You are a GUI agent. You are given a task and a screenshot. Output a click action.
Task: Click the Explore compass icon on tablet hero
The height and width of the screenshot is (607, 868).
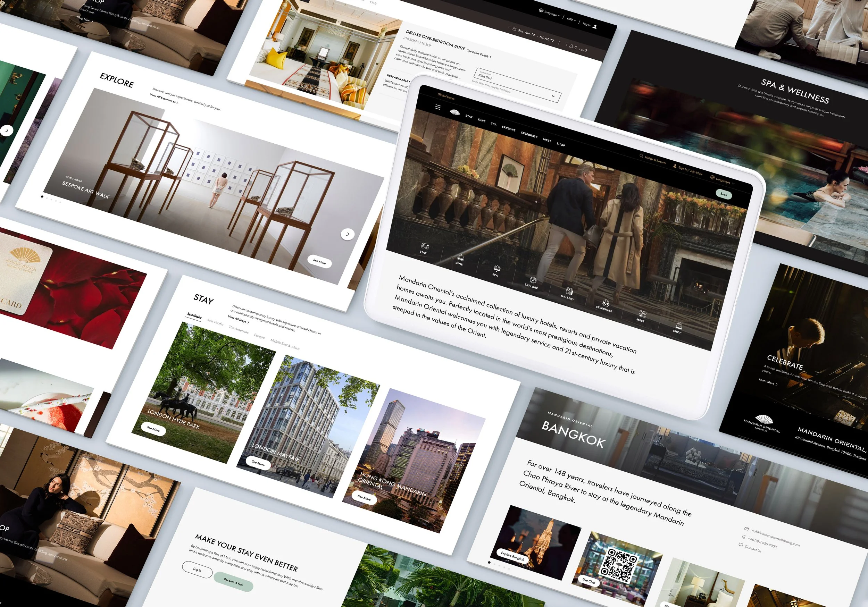click(533, 280)
